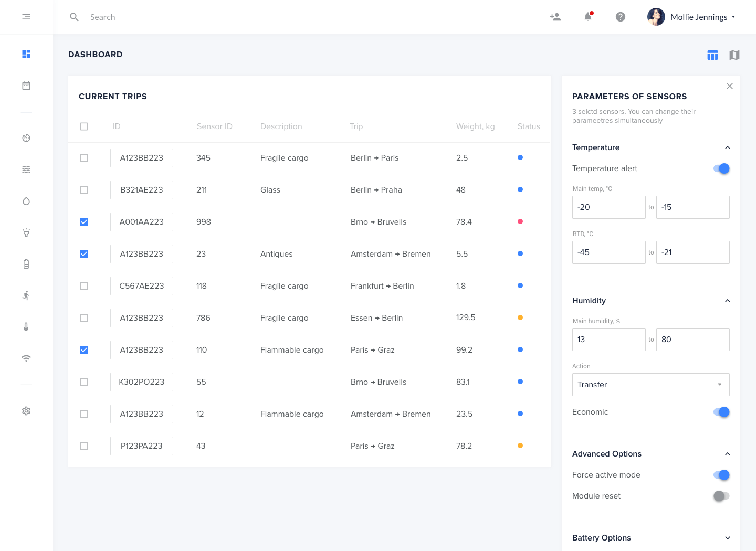Expand the Battery Options section

[x=728, y=538]
